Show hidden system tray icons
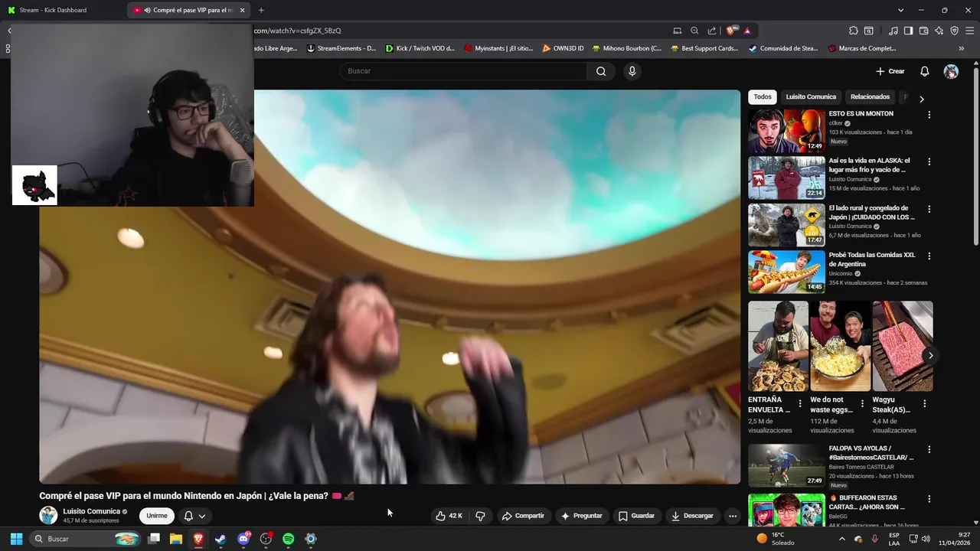Screen dimensions: 980x551 click(x=841, y=539)
